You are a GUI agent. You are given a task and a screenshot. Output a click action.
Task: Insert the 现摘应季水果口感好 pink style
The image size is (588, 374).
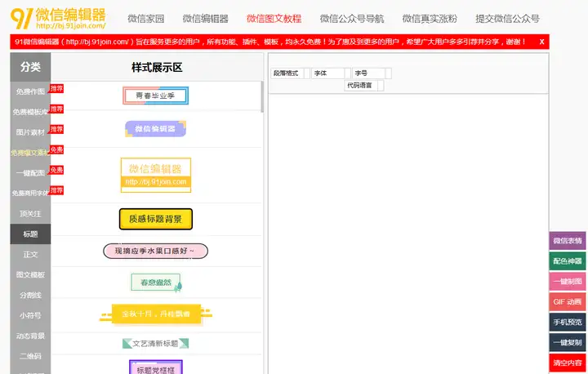pos(156,251)
